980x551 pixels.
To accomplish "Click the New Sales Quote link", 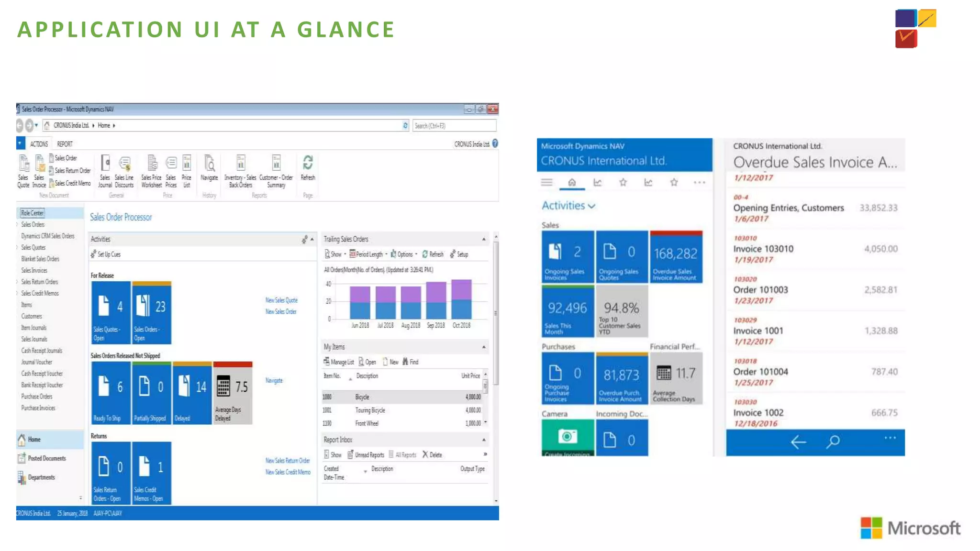I will (281, 300).
